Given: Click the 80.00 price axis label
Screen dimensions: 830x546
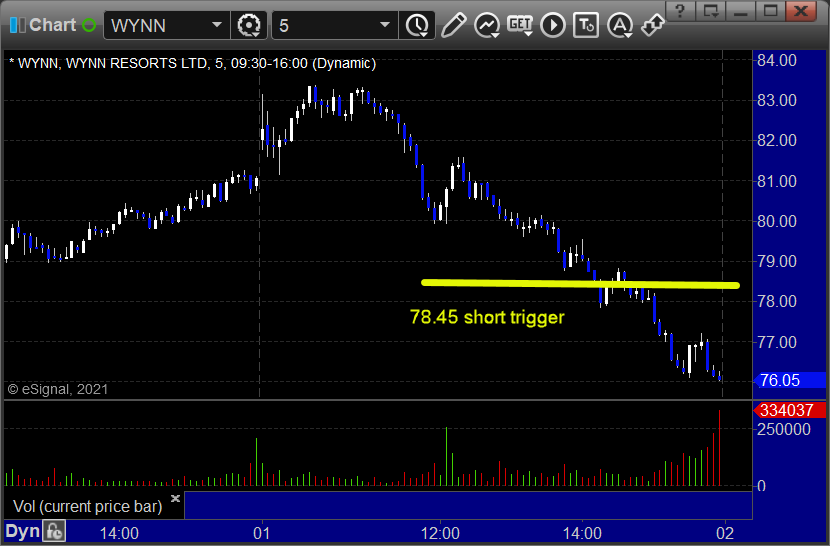Looking at the screenshot, I should coord(777,221).
